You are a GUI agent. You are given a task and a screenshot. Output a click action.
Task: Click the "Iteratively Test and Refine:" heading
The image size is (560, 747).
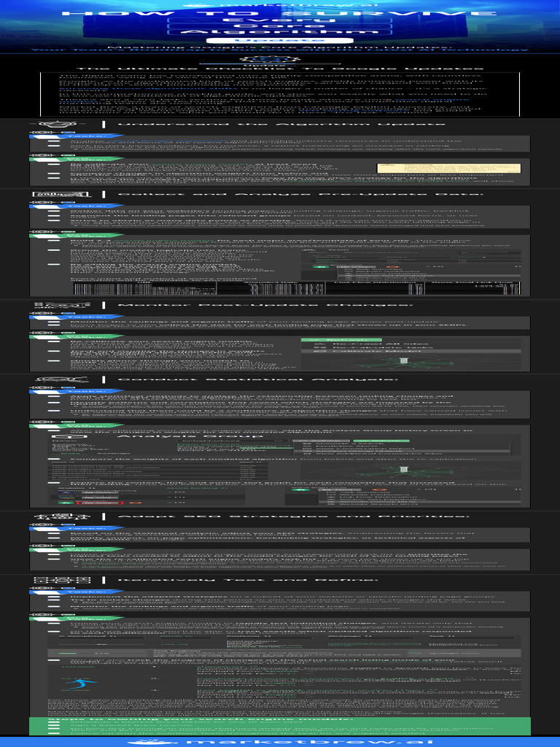click(248, 580)
